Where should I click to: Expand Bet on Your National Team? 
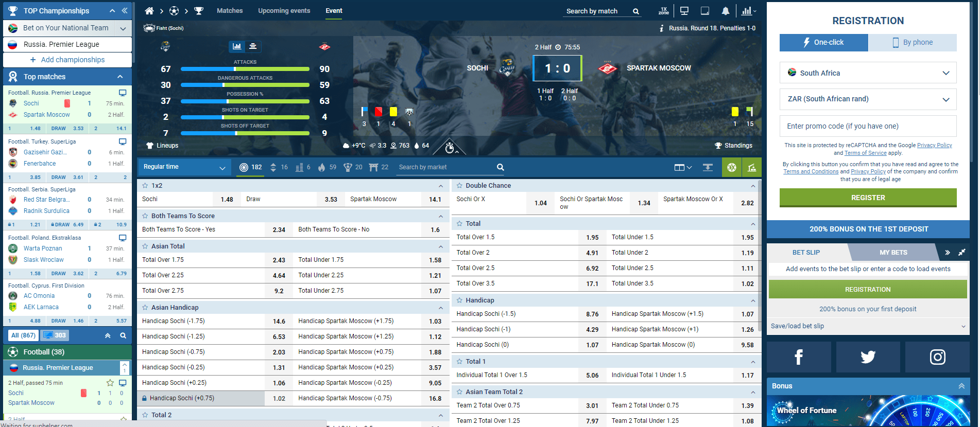(x=123, y=28)
